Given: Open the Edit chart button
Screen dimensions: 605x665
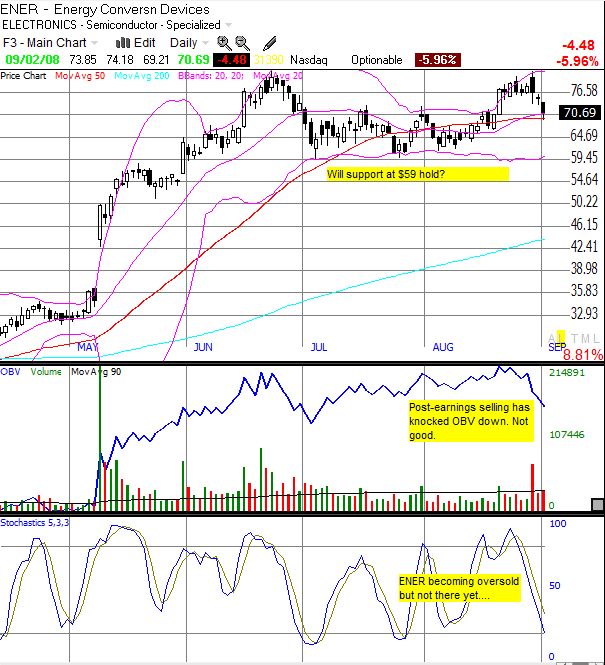Looking at the screenshot, I should [136, 43].
